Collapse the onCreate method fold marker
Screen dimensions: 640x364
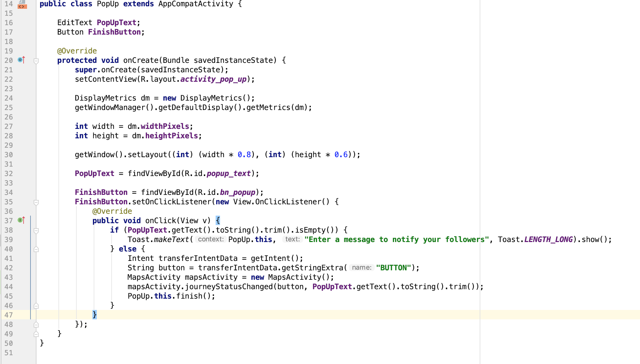coord(36,61)
